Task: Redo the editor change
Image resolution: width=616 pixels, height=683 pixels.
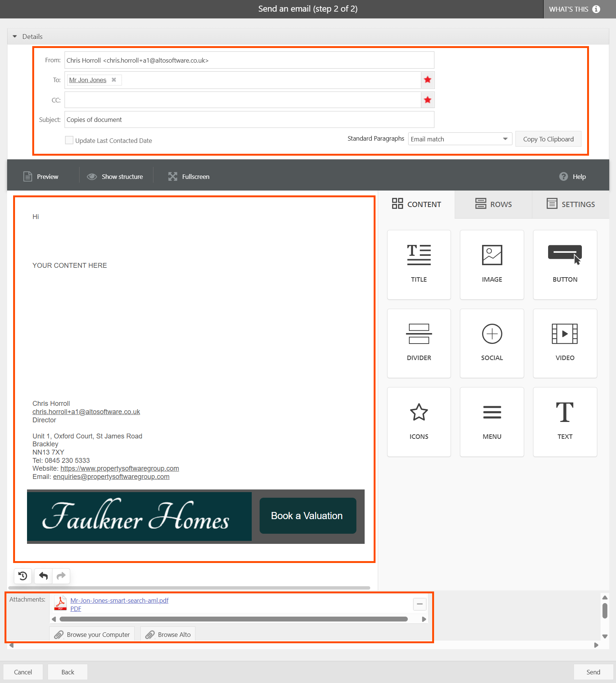Action: click(61, 576)
